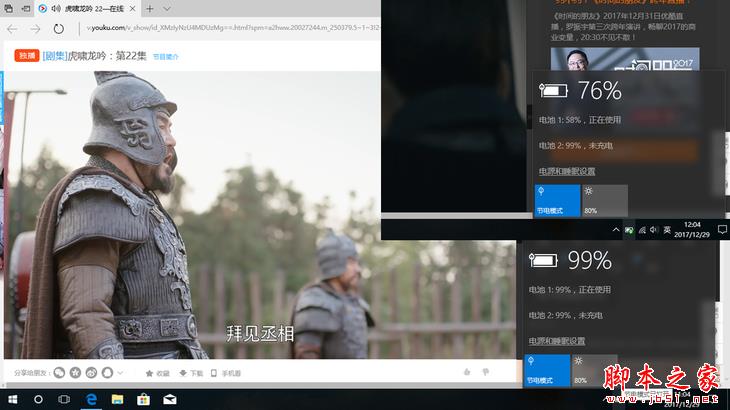Viewport: 730px width, 410px height.
Task: Refresh the Youku page
Action: (x=58, y=29)
